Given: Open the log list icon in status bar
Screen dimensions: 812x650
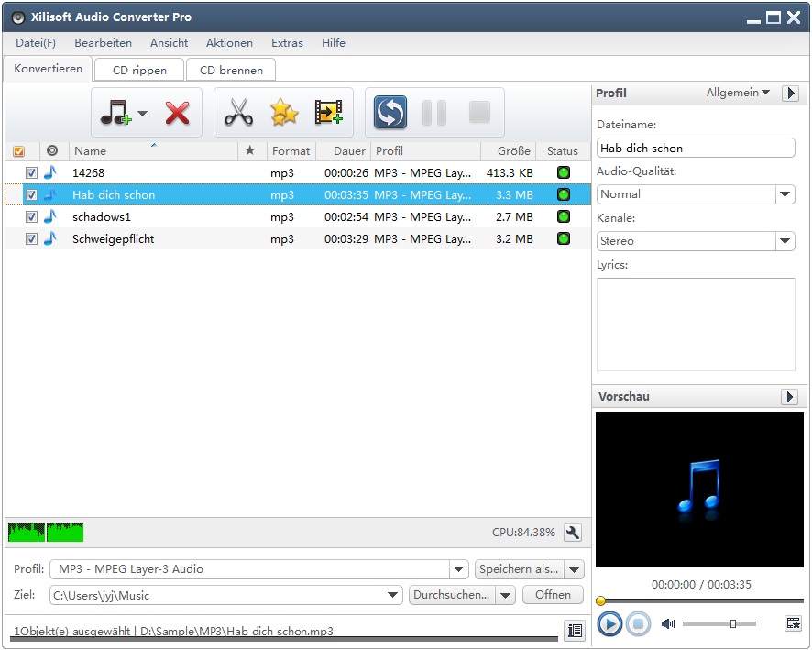Looking at the screenshot, I should pos(575,631).
